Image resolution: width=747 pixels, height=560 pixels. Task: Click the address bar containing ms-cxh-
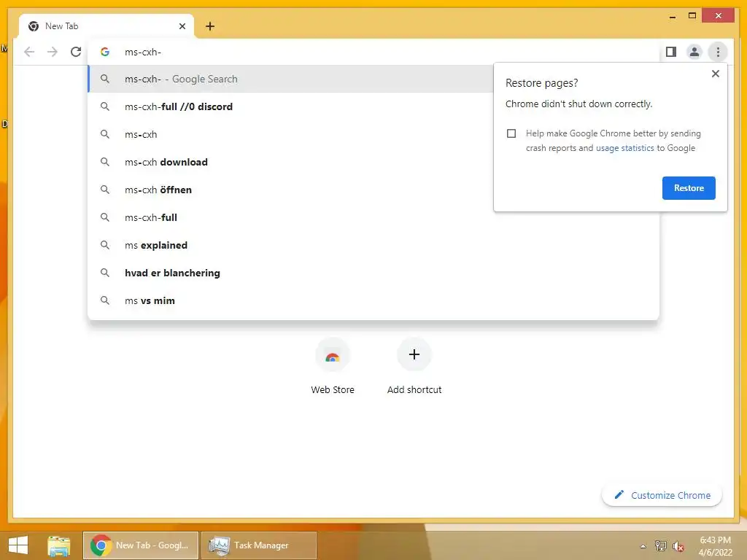click(373, 52)
